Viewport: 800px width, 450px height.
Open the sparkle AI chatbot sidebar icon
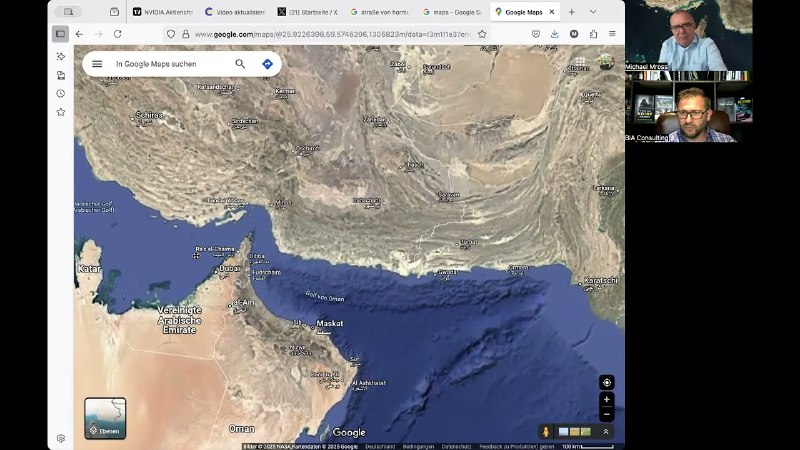[61, 57]
